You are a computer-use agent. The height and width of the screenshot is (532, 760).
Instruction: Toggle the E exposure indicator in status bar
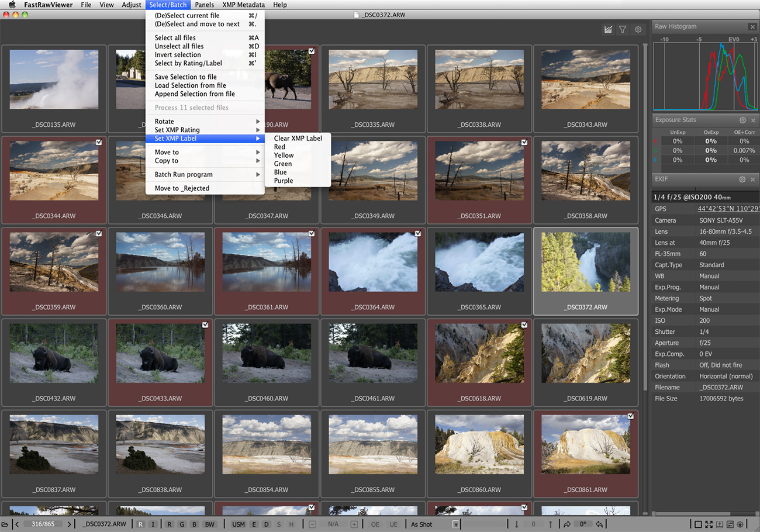[254, 524]
